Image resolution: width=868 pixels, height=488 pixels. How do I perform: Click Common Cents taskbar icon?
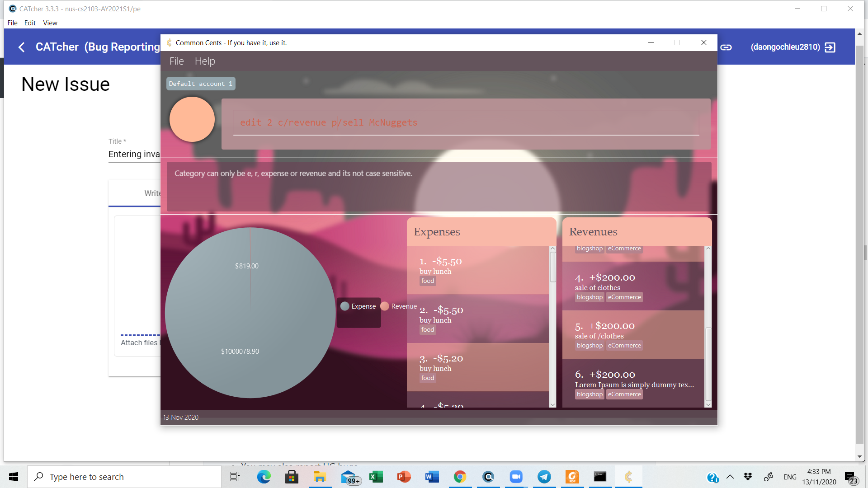[628, 477]
